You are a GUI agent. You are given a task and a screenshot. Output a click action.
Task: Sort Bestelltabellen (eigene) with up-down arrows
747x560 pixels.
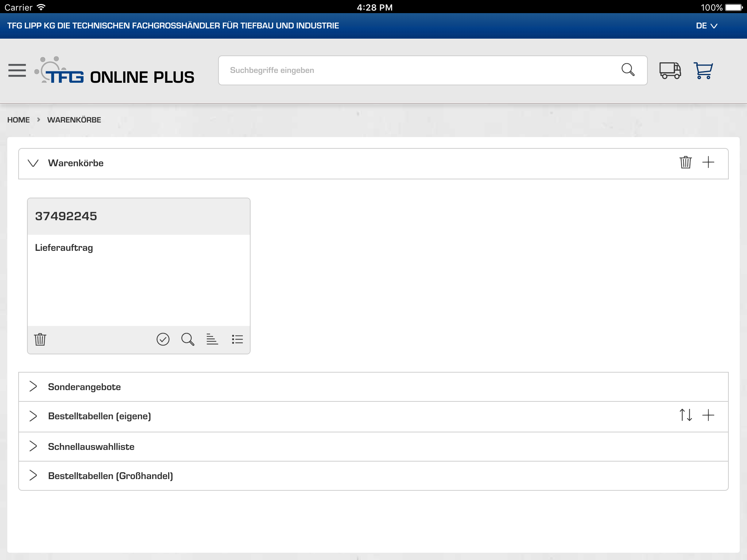pyautogui.click(x=686, y=415)
